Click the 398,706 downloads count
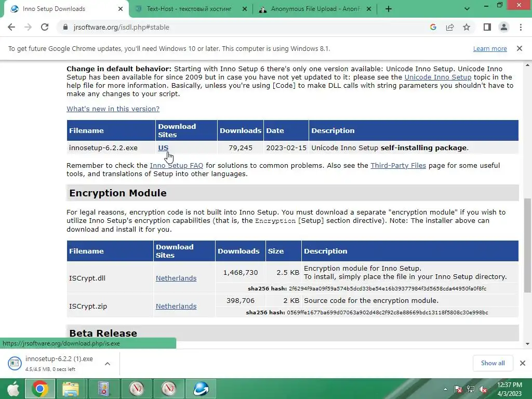 [240, 301]
